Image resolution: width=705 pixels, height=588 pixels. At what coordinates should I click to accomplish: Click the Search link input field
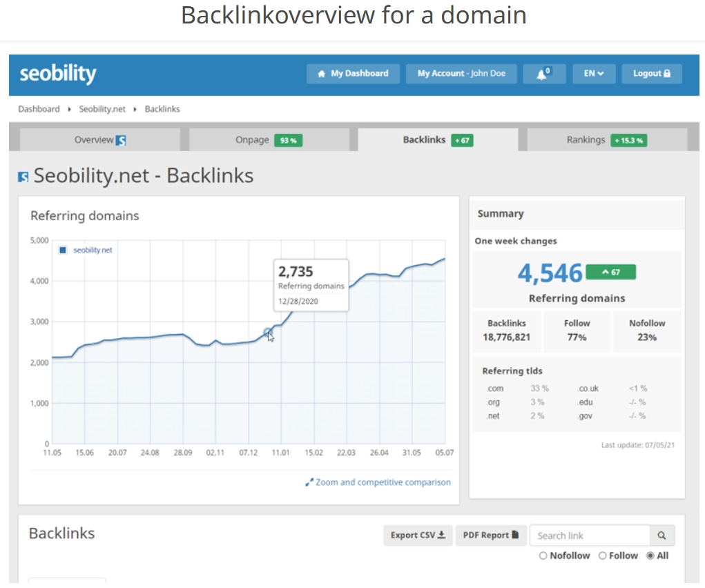click(589, 536)
